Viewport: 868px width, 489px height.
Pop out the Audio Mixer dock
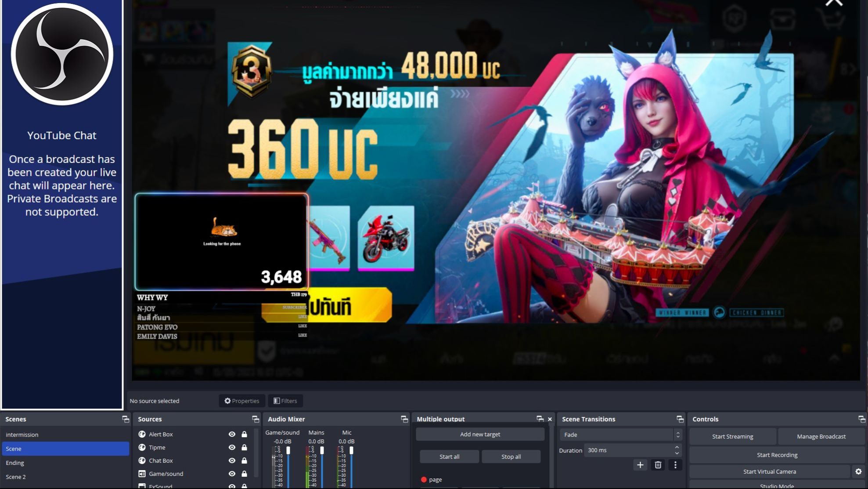[x=404, y=419]
